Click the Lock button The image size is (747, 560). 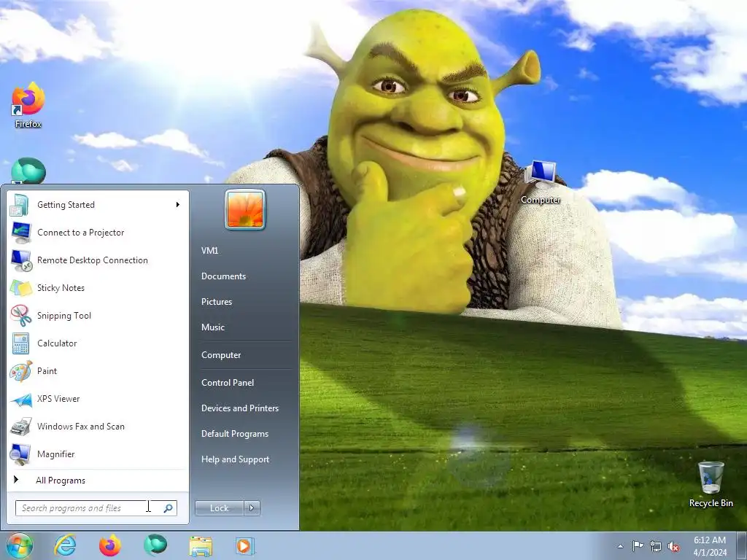coord(219,508)
